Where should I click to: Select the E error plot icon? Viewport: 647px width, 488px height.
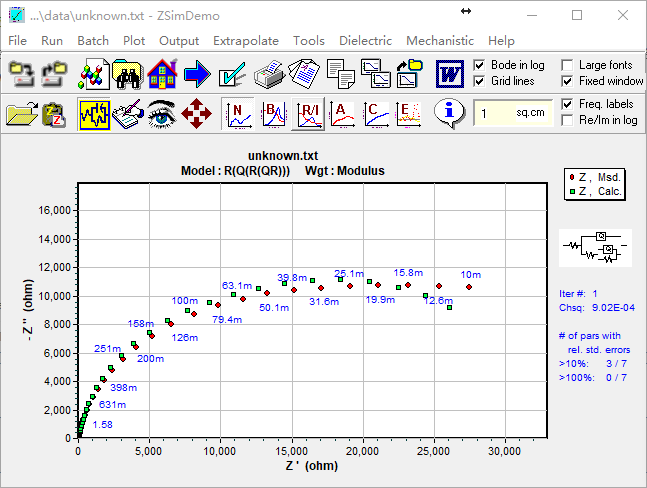point(409,114)
